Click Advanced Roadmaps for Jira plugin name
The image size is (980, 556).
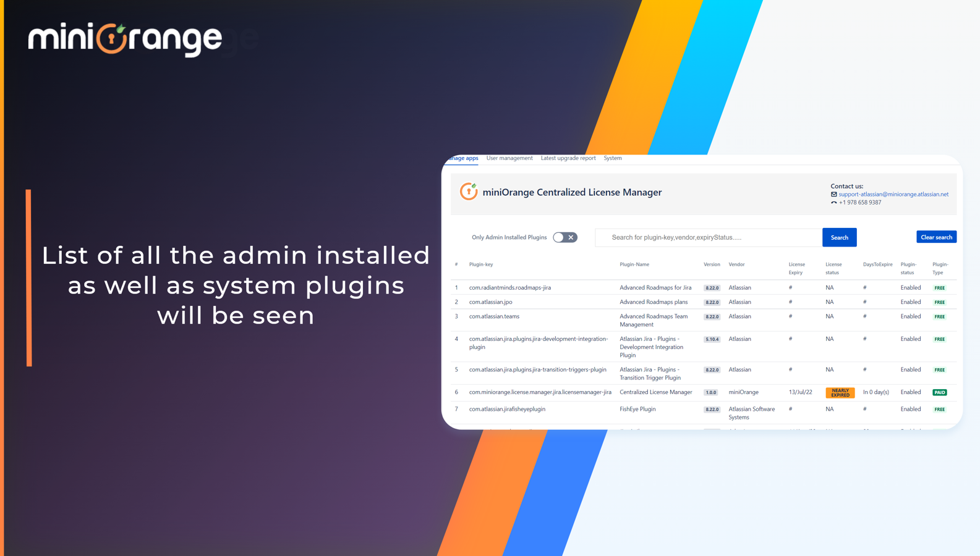click(x=655, y=287)
